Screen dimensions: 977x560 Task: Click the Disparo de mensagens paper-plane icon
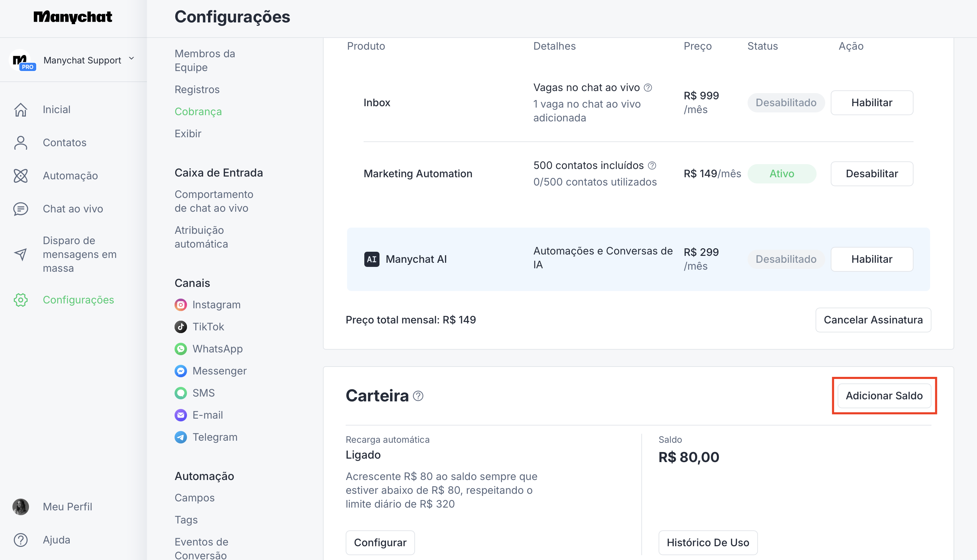(21, 254)
